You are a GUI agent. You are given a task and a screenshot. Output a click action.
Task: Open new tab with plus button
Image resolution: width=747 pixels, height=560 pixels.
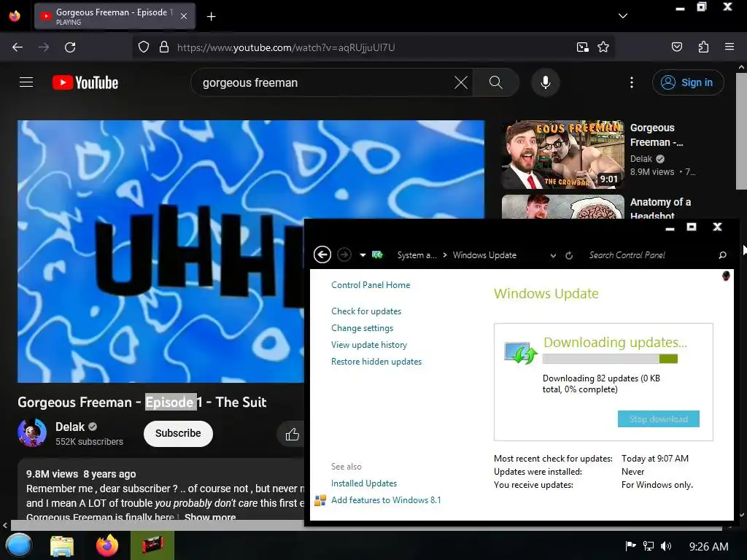click(211, 17)
